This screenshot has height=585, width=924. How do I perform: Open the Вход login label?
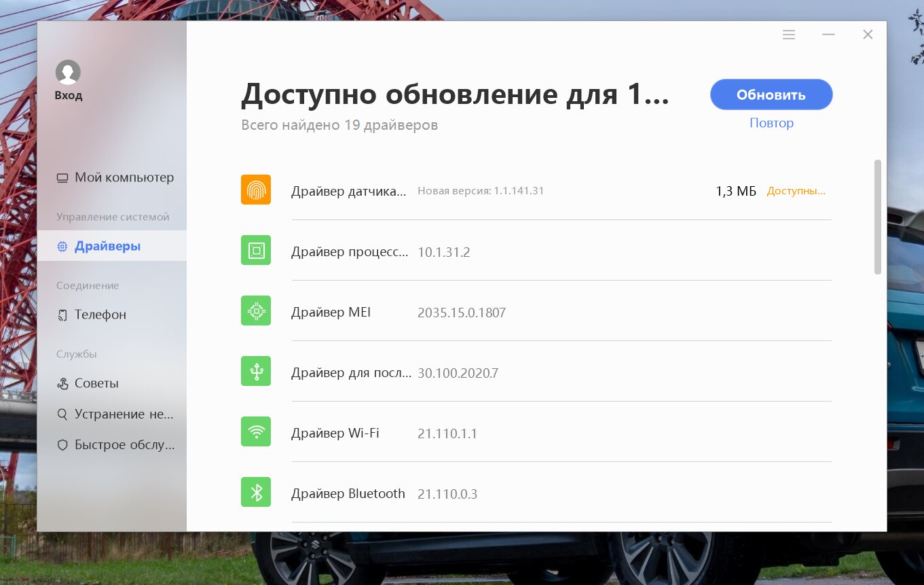pos(68,96)
